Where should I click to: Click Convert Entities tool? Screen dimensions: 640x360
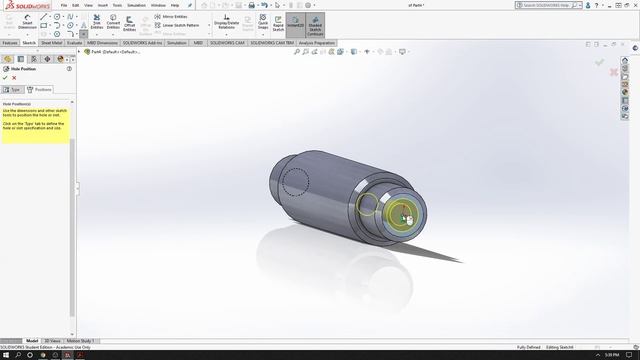pos(113,22)
